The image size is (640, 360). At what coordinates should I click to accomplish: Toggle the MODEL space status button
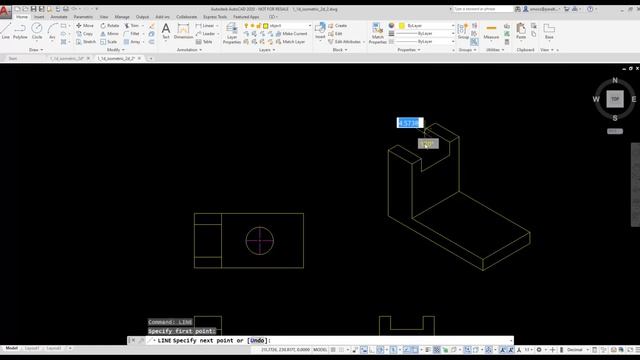[320, 350]
